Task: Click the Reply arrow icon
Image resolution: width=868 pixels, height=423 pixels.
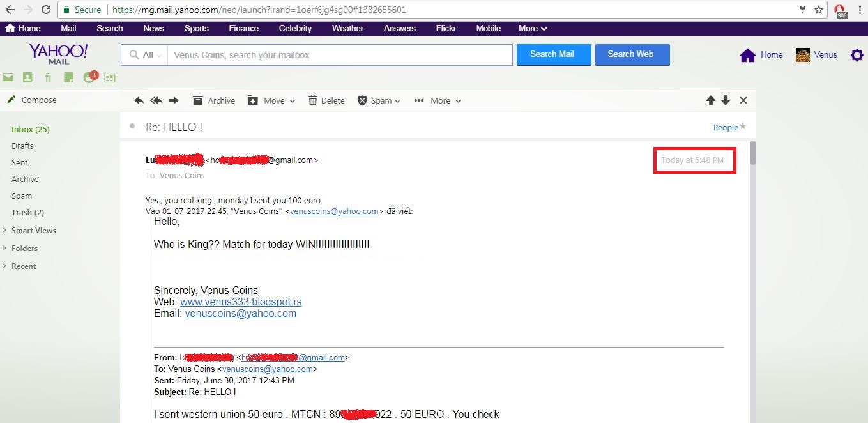Action: point(139,100)
